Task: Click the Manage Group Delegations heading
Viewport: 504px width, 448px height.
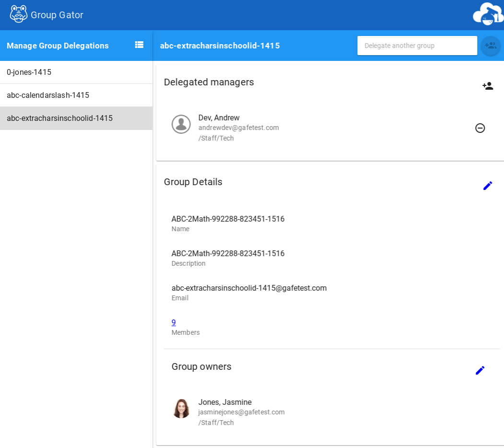Action: click(x=58, y=46)
